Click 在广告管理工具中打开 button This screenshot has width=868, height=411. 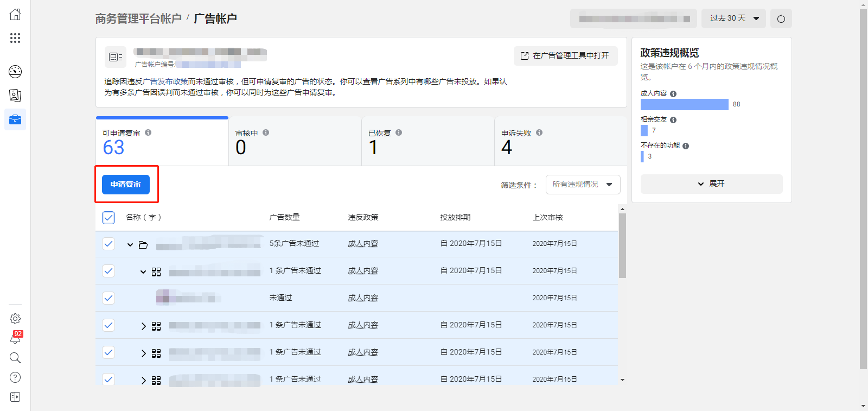565,56
